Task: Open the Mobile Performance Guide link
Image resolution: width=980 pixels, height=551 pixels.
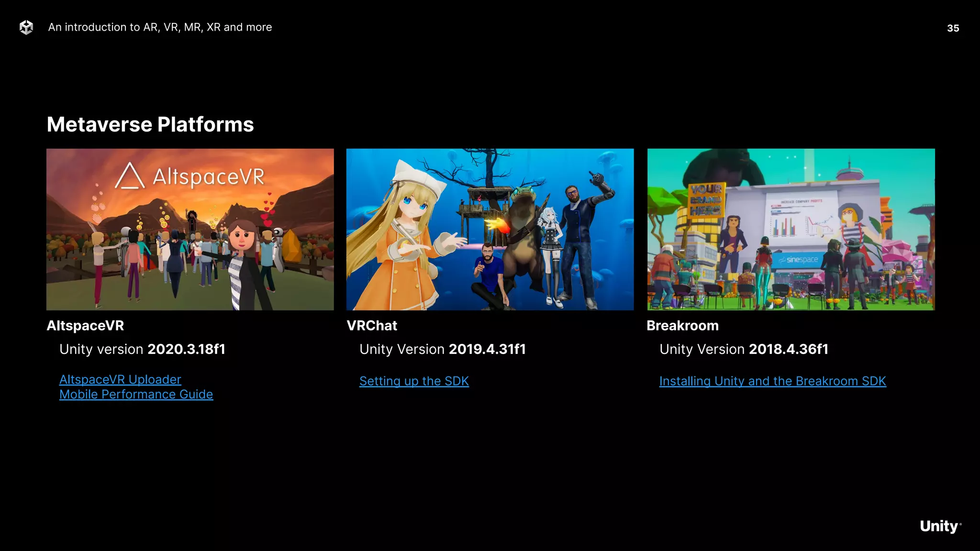Action: click(x=136, y=394)
